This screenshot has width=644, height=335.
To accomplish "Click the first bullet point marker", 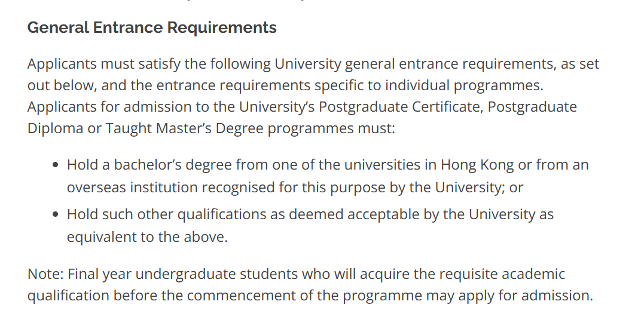I will (56, 165).
